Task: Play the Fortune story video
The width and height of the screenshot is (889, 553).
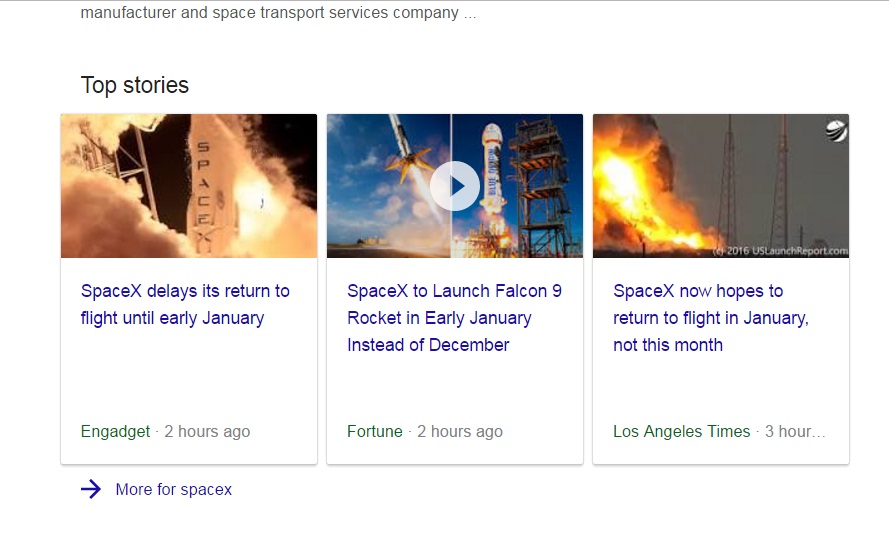Action: pyautogui.click(x=455, y=186)
